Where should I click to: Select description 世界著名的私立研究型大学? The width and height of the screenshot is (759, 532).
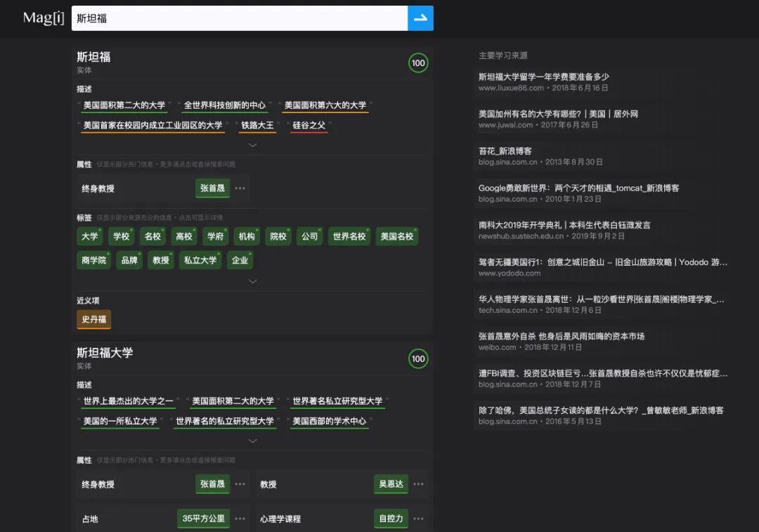[x=225, y=421]
